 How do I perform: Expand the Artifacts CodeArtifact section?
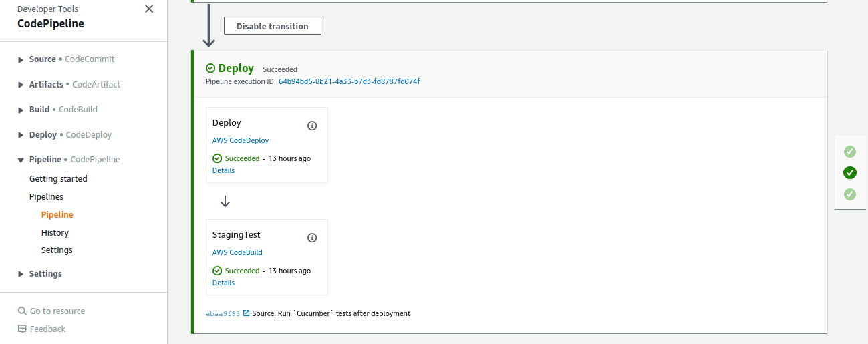pyautogui.click(x=21, y=85)
